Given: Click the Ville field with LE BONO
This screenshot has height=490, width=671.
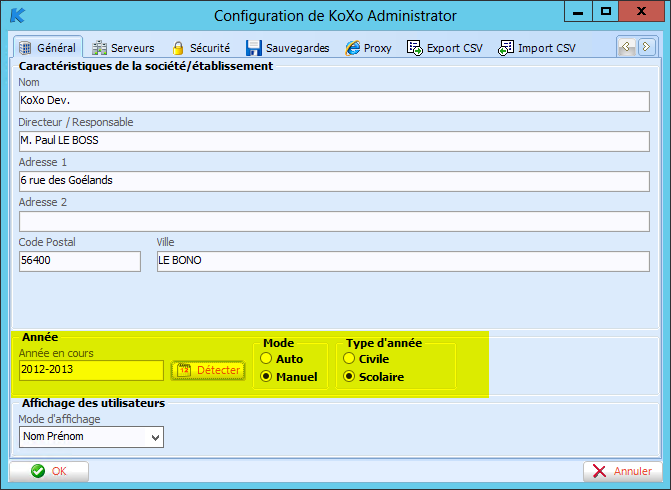Looking at the screenshot, I should [x=403, y=261].
